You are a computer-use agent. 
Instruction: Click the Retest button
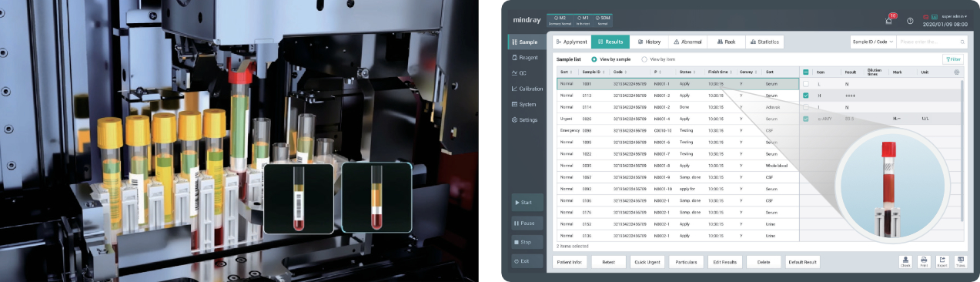coord(609,262)
